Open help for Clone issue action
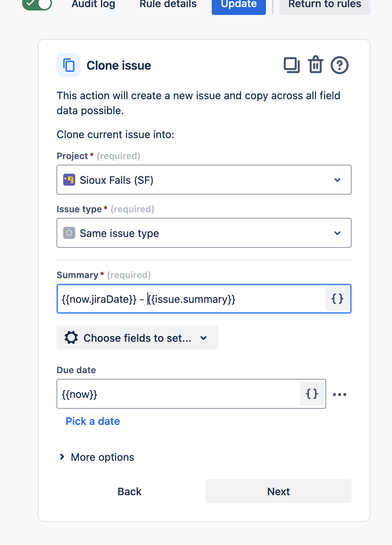The height and width of the screenshot is (545, 392). click(x=340, y=65)
